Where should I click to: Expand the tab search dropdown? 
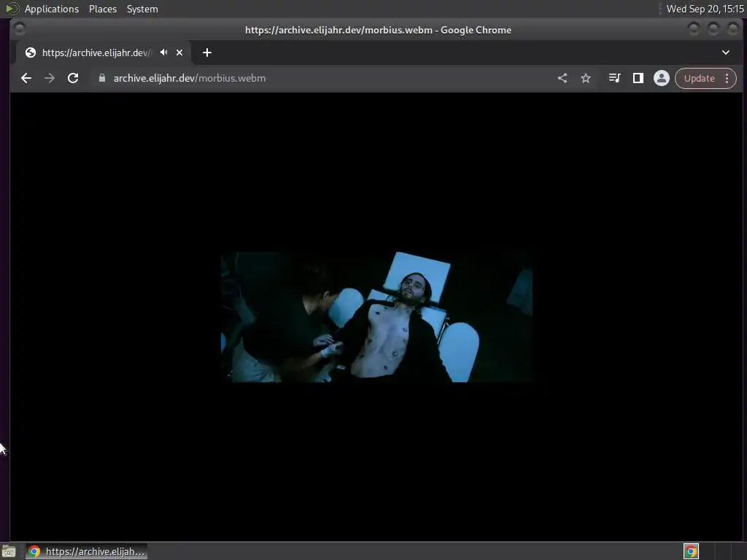pos(726,52)
